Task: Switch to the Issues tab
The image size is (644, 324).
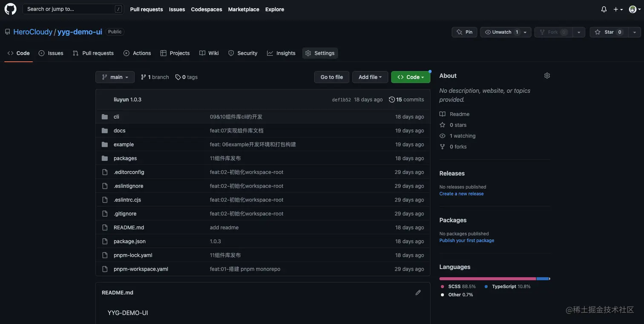Action: click(x=51, y=53)
